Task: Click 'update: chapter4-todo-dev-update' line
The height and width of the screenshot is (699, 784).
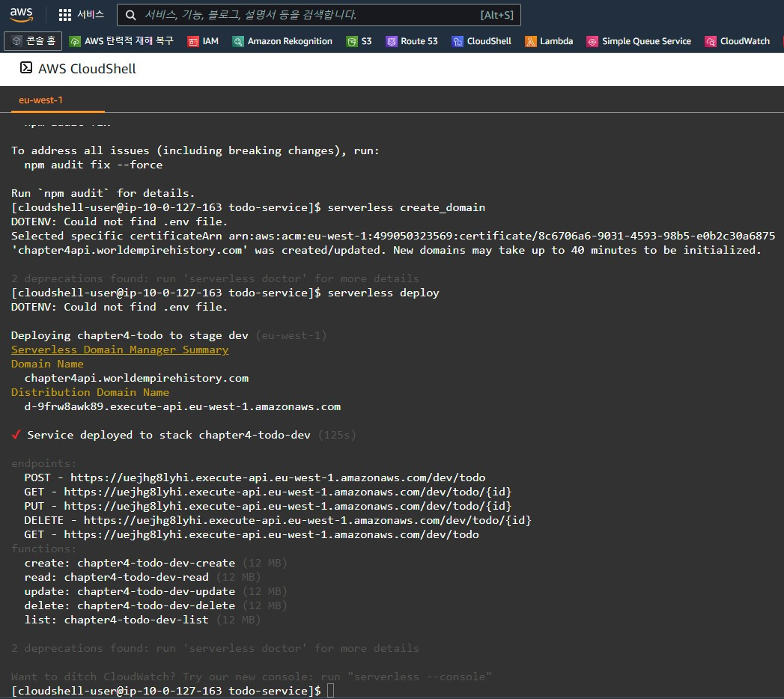Action: 130,591
